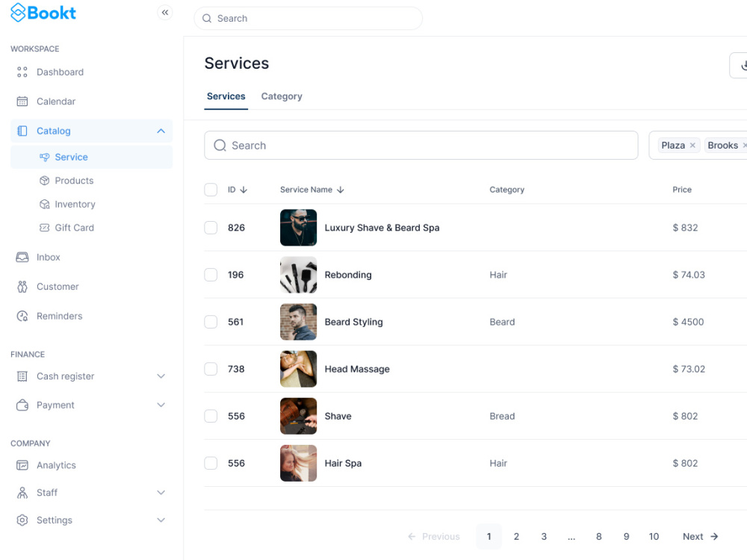
Task: Click the Gift Card icon
Action: click(44, 228)
